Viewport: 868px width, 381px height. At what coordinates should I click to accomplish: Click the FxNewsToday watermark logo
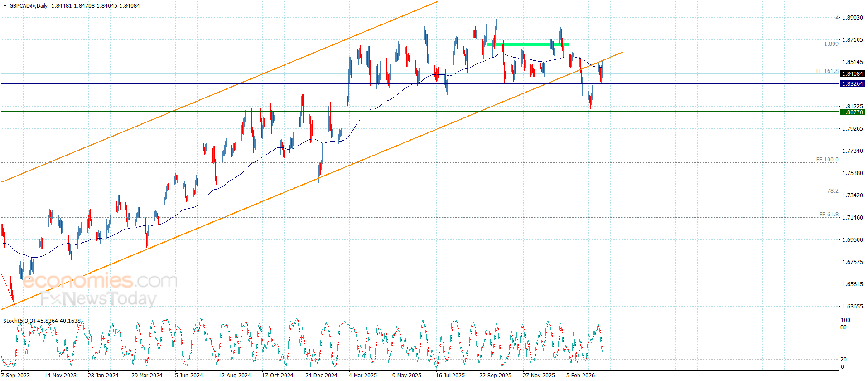coord(98,299)
